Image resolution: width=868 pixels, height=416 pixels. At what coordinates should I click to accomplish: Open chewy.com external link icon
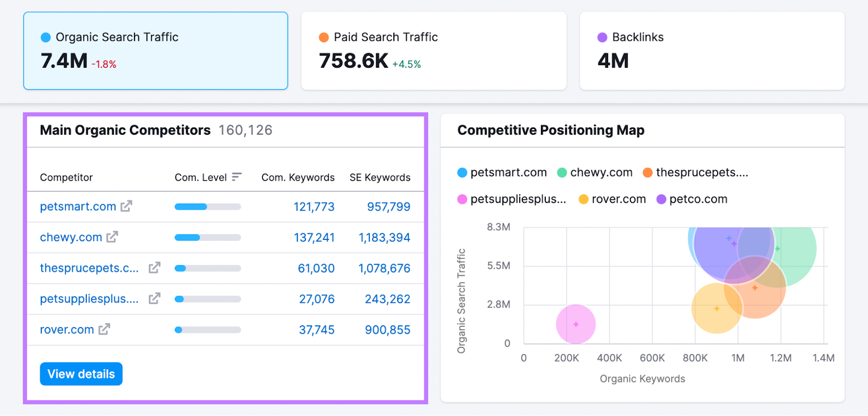click(112, 237)
